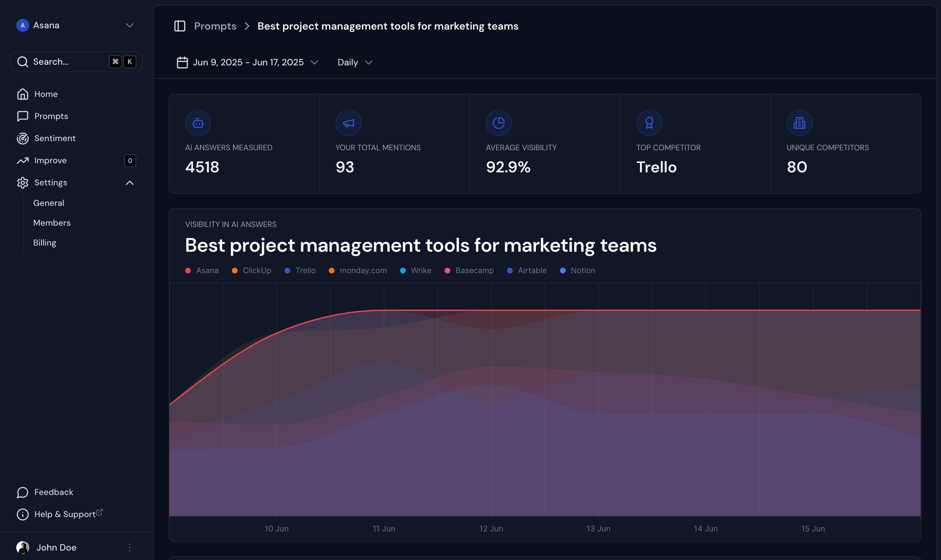Click the sidebar panel toggle icon
941x560 pixels.
180,26
